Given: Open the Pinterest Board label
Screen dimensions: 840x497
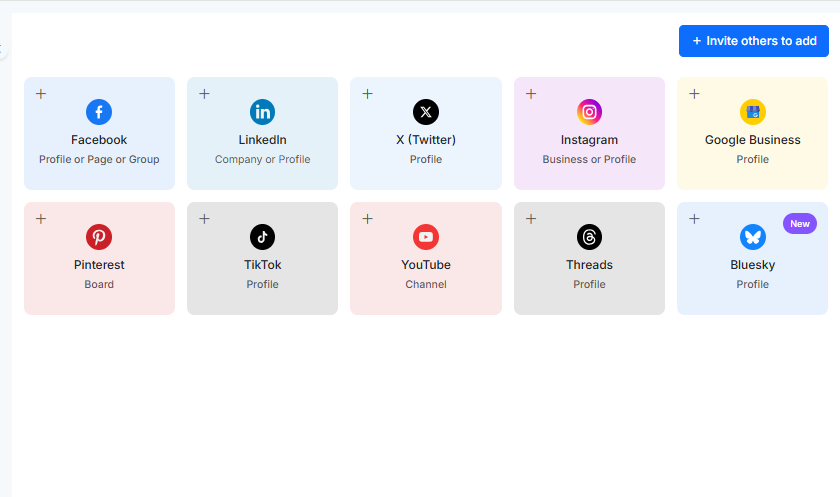Looking at the screenshot, I should point(99,284).
